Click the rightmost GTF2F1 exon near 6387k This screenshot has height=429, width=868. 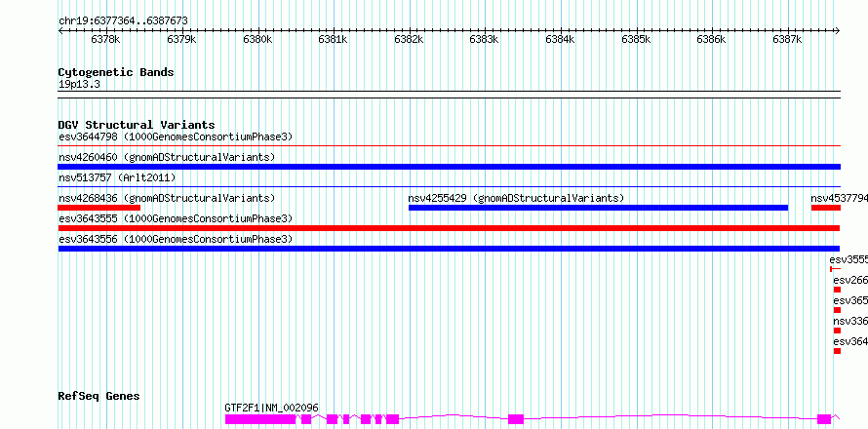(x=824, y=419)
